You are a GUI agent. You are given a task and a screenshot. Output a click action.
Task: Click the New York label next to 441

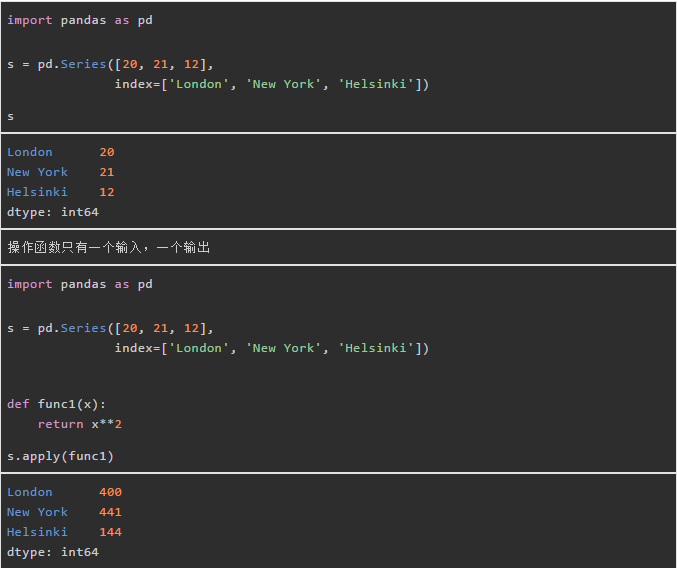[x=37, y=512]
